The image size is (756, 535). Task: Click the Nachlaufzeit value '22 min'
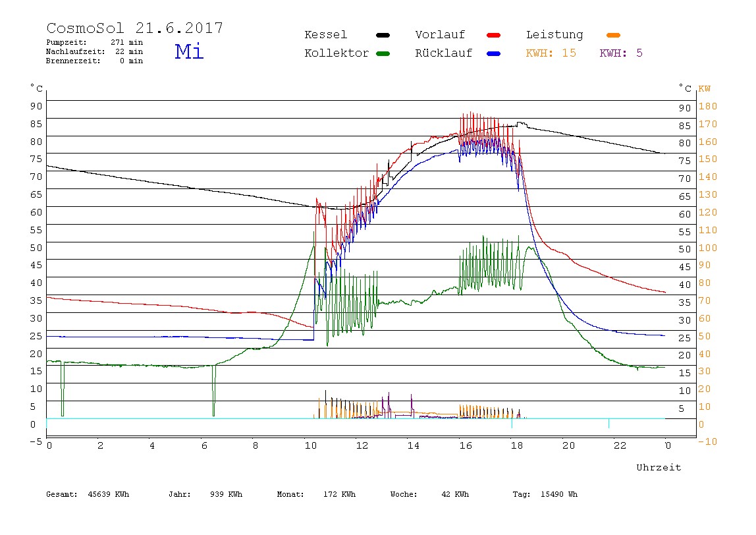(129, 51)
